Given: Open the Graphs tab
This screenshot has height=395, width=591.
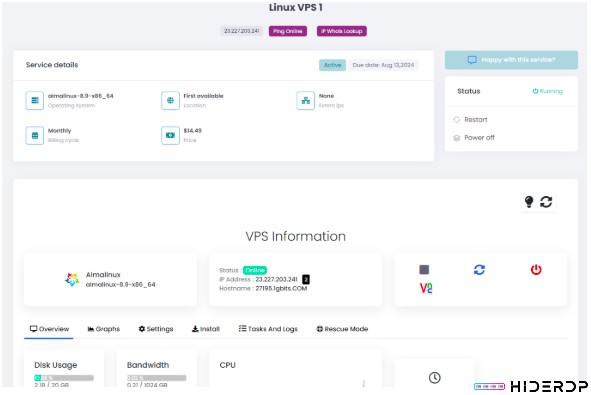Looking at the screenshot, I should (x=104, y=329).
